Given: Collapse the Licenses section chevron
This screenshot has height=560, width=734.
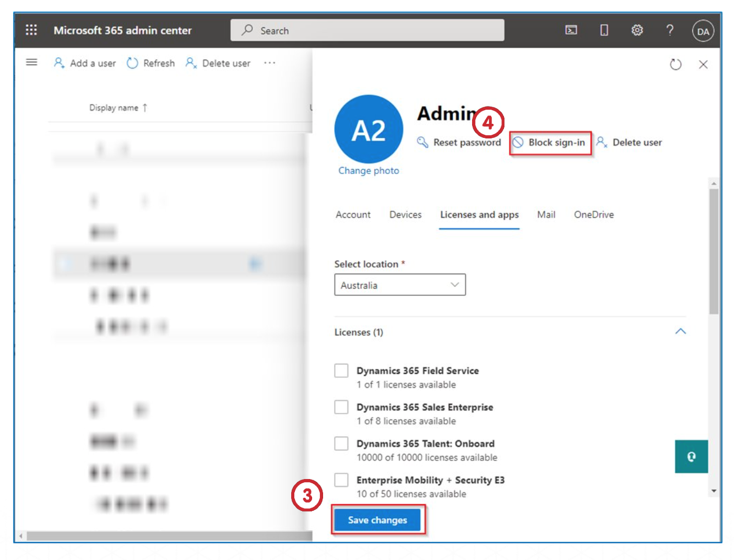Looking at the screenshot, I should 680,332.
